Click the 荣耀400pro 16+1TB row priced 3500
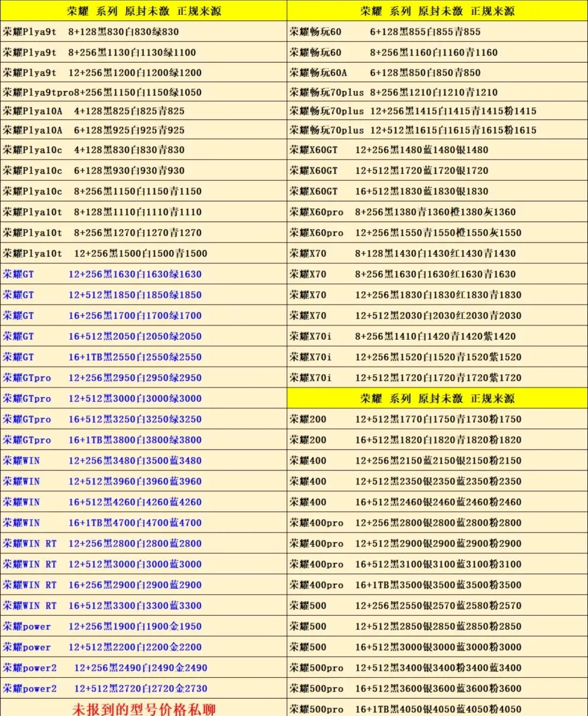This screenshot has width=588, height=716. (x=437, y=584)
